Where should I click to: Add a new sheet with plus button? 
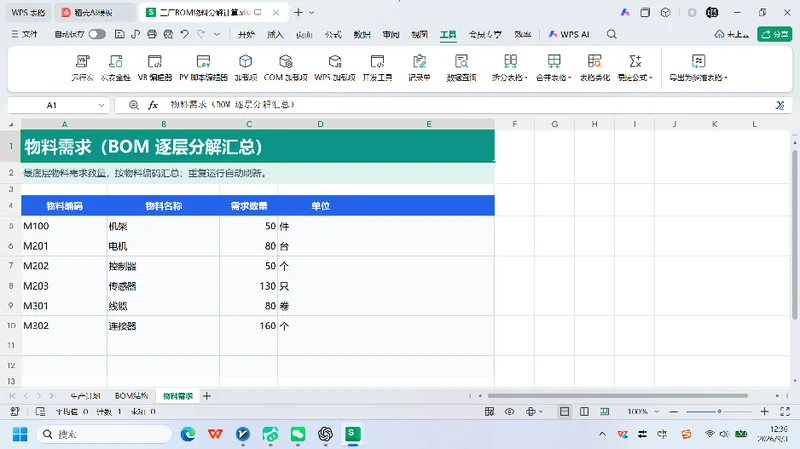coord(207,396)
